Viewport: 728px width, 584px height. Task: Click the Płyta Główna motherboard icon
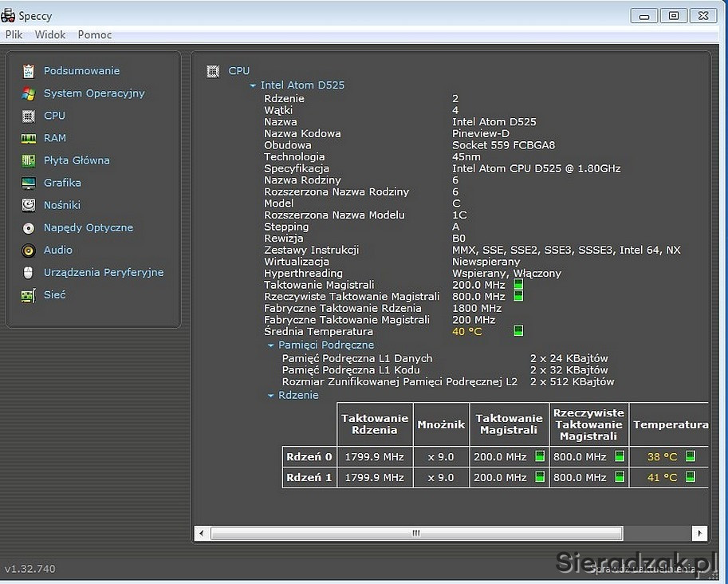tap(29, 160)
